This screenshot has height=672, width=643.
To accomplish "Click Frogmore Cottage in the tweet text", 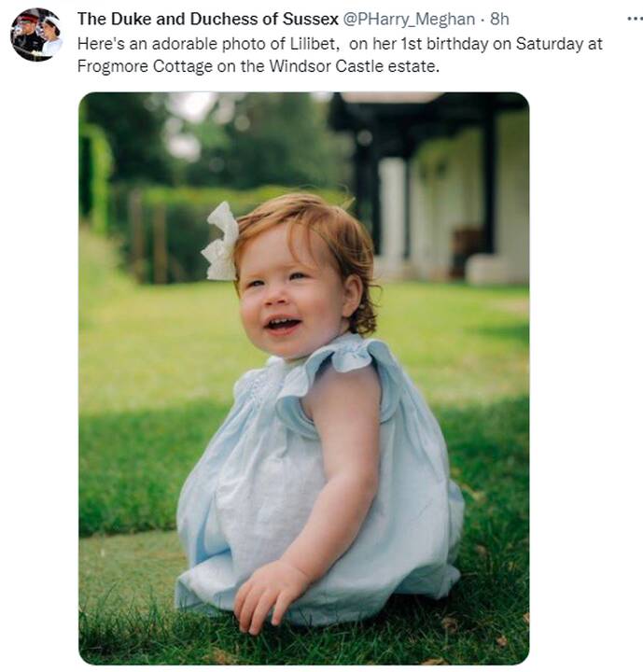I will [145, 66].
